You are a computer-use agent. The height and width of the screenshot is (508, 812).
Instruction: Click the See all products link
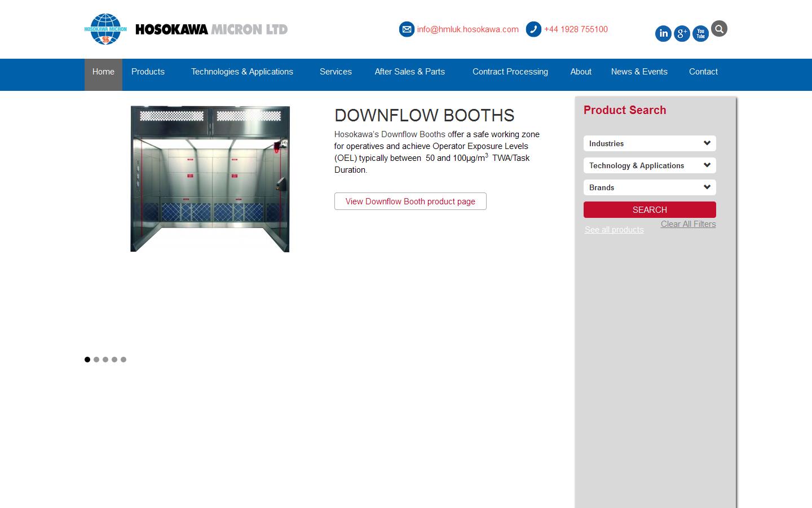pos(614,230)
